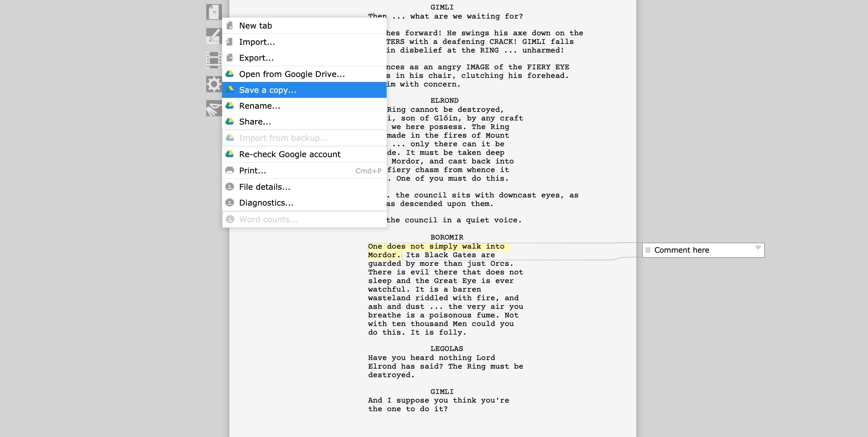Viewport: 868px width, 437px height.
Task: Open the settings gear icon in sidebar
Action: [213, 84]
